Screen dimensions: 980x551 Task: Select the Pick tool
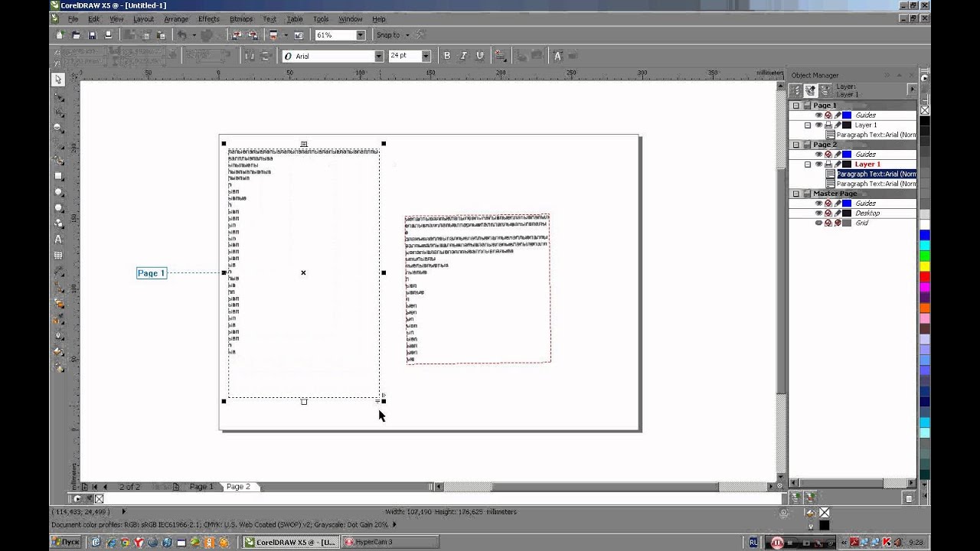pos(58,80)
